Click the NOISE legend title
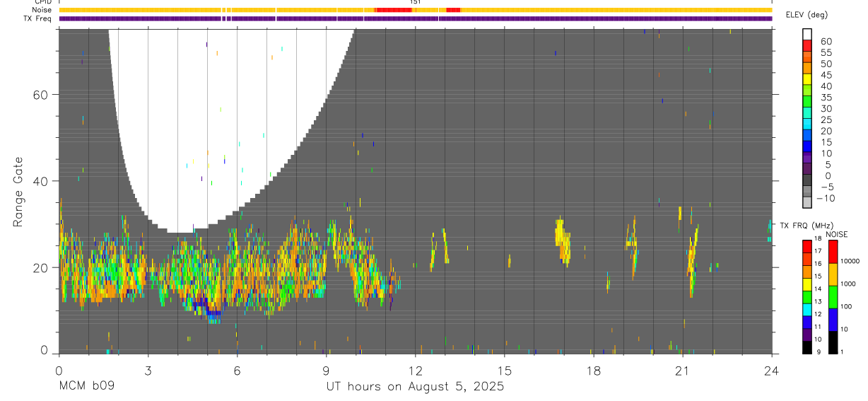868x401 pixels. click(836, 233)
